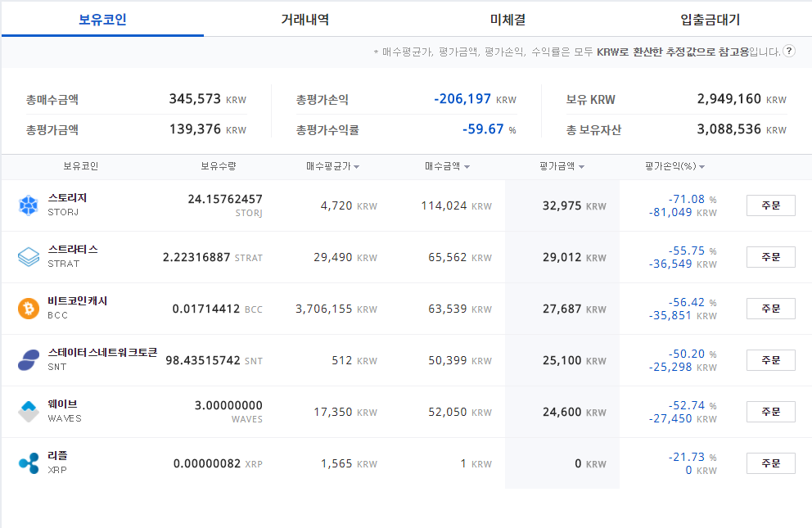Open the 미체결 tab
The height and width of the screenshot is (528, 812).
click(508, 20)
